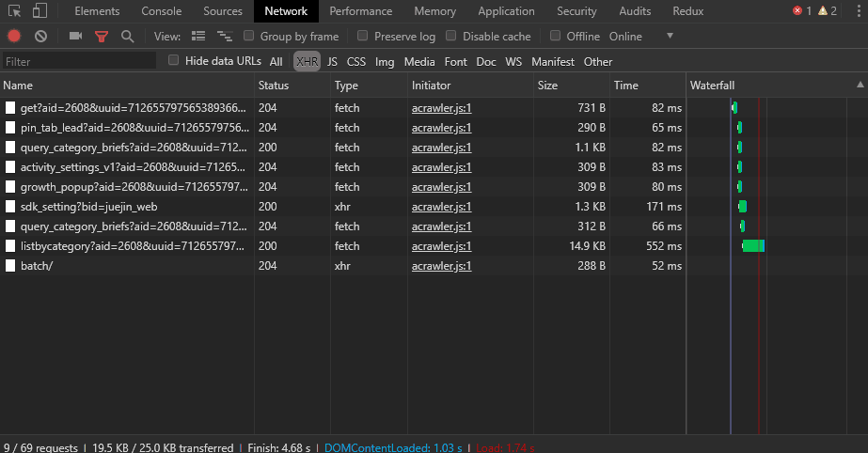Viewport: 868px width, 453px height.
Task: Select the Media filter type
Action: click(x=419, y=62)
